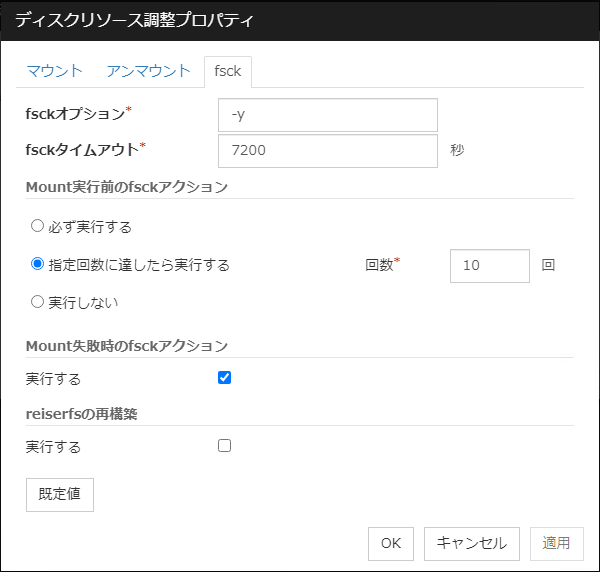This screenshot has width=600, height=572.
Task: Focus the fsckタイムアウト field showing 7200
Action: [327, 151]
